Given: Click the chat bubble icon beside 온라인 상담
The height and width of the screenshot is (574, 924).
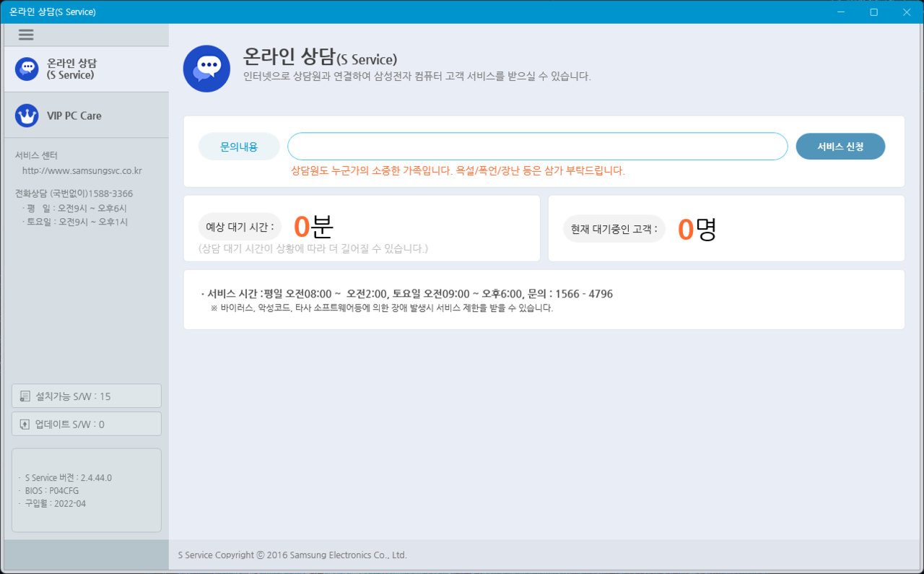Looking at the screenshot, I should [27, 69].
